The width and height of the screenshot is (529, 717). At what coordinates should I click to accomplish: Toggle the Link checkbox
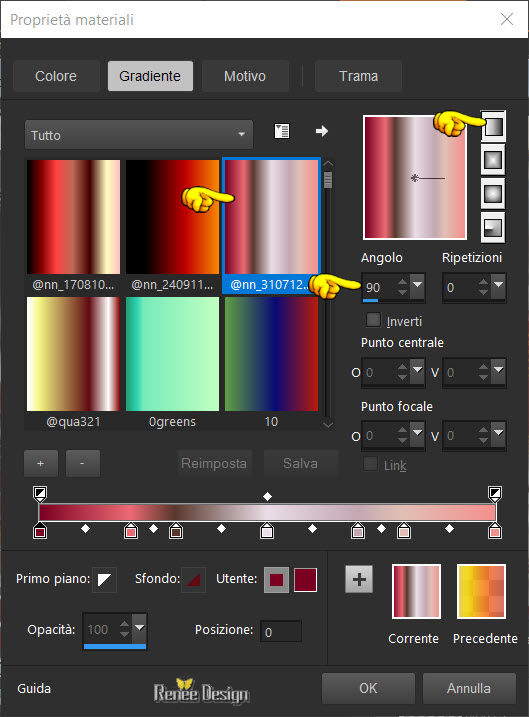(370, 464)
